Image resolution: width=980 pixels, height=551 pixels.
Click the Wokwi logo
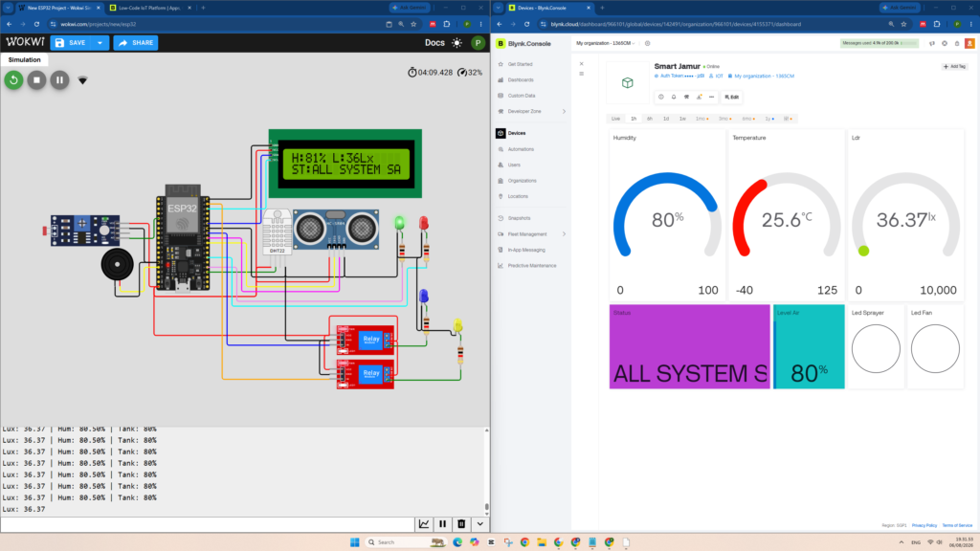tap(25, 42)
